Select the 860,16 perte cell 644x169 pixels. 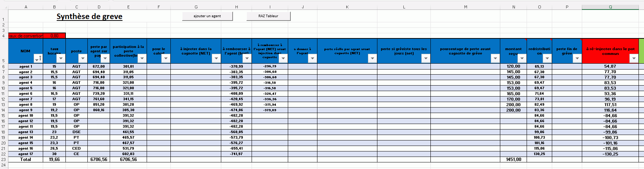point(99,110)
